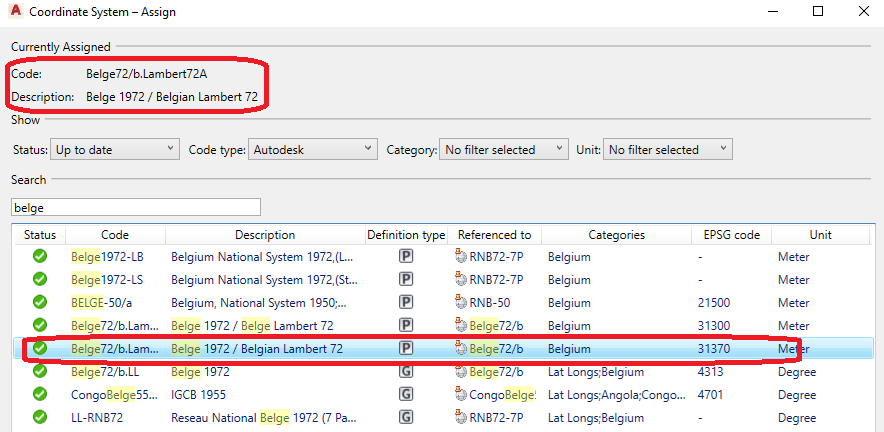Select the Belge1972-LS code
This screenshot has width=884, height=432.
click(107, 280)
